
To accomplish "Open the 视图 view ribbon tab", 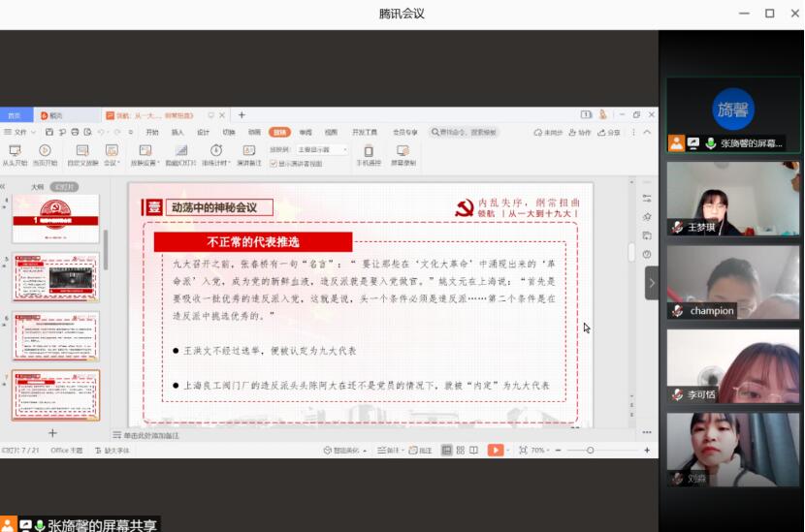I will (332, 132).
